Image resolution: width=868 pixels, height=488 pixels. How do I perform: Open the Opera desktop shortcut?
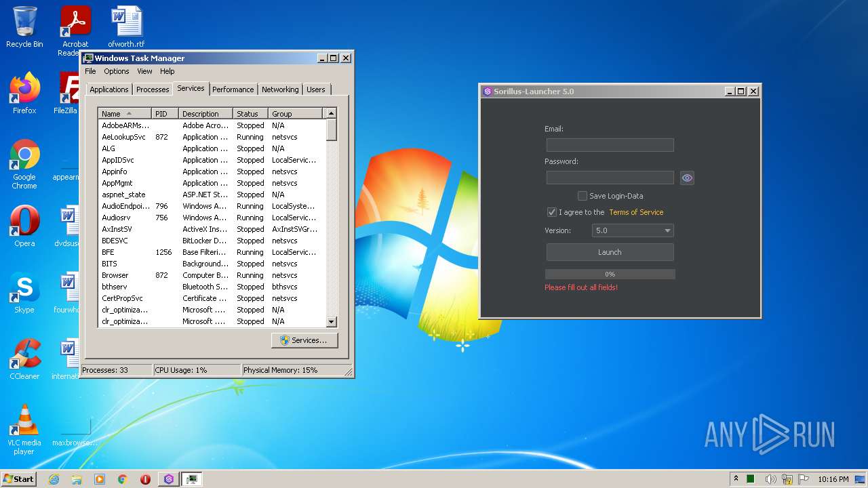pos(24,226)
